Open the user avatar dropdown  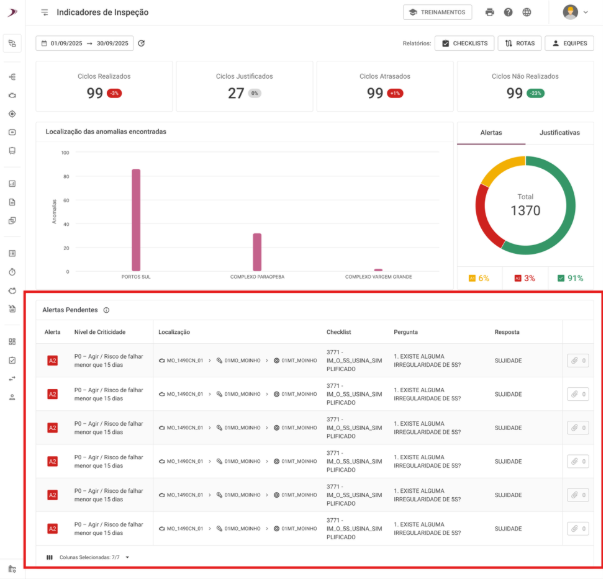point(575,12)
